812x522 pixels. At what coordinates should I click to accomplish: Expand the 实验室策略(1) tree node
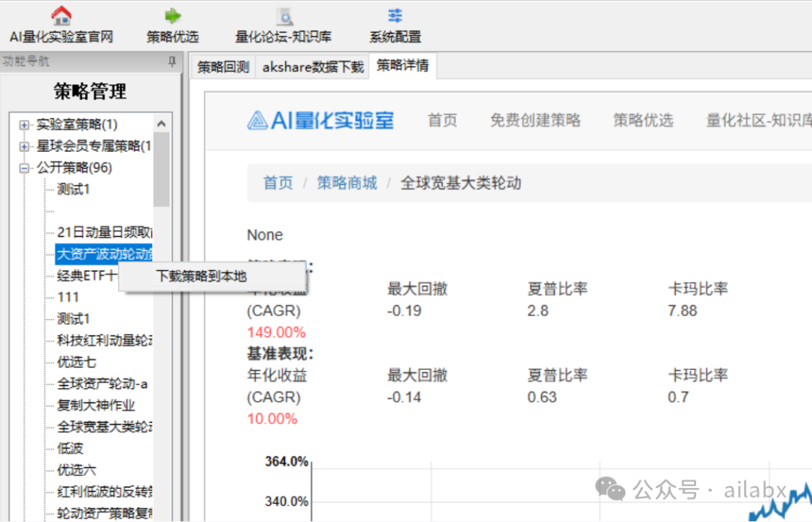point(24,125)
